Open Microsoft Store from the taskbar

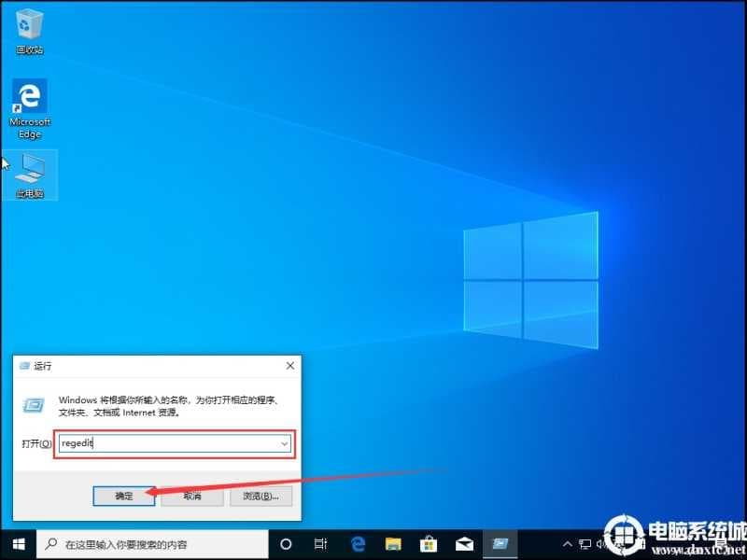[x=429, y=544]
